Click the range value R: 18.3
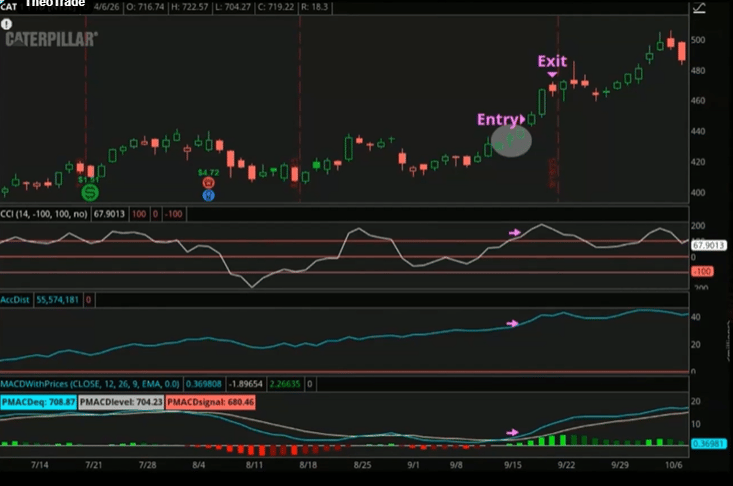The width and height of the screenshot is (733, 486). coord(314,7)
